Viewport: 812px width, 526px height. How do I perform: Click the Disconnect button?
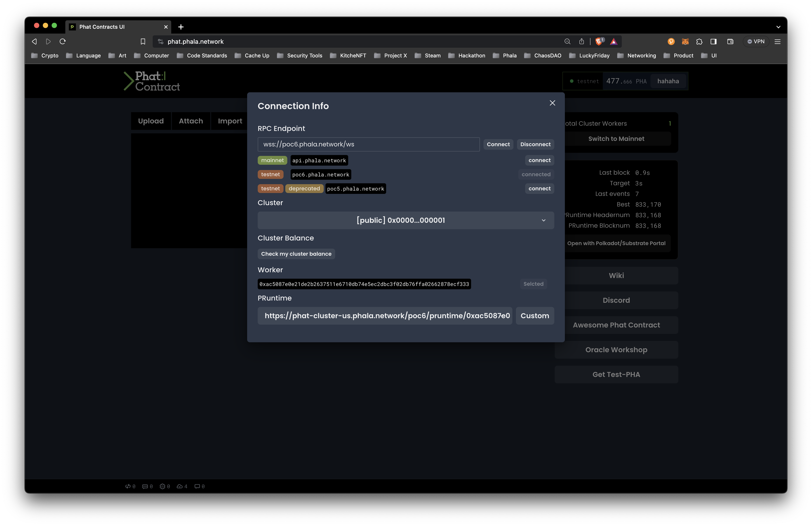tap(535, 144)
